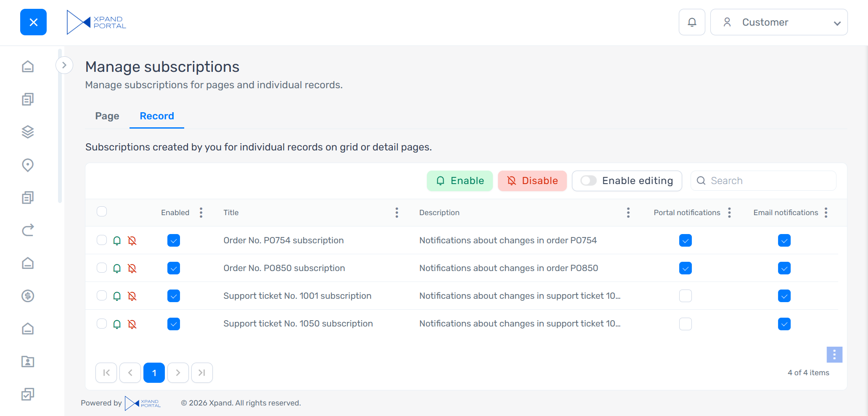Viewport: 868px width, 416px height.
Task: Toggle the Enable editing switch
Action: (588, 181)
